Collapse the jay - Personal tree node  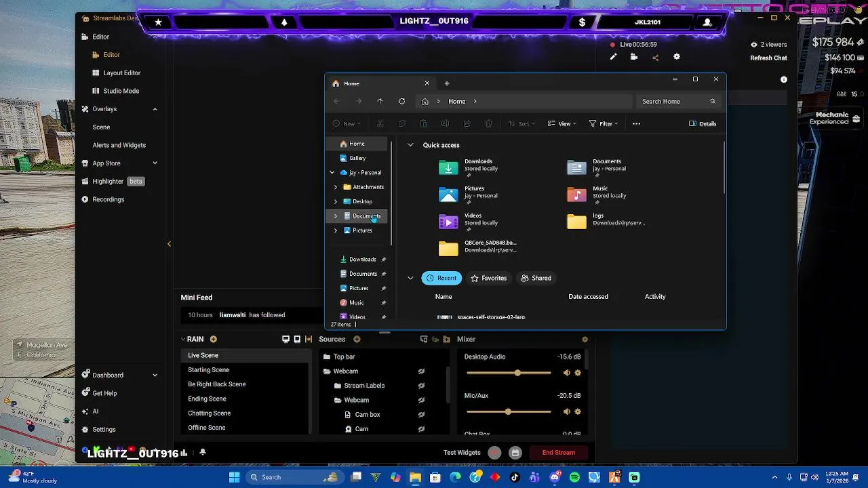click(332, 173)
